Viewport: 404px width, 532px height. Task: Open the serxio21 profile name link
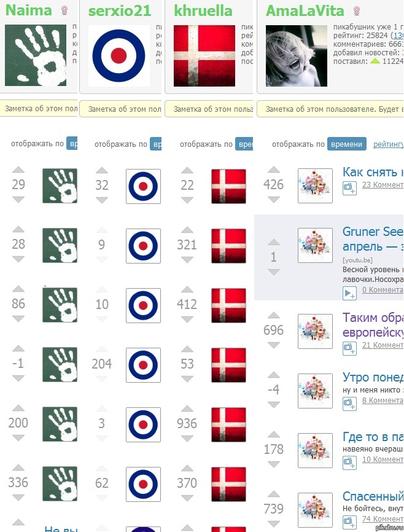coord(120,11)
